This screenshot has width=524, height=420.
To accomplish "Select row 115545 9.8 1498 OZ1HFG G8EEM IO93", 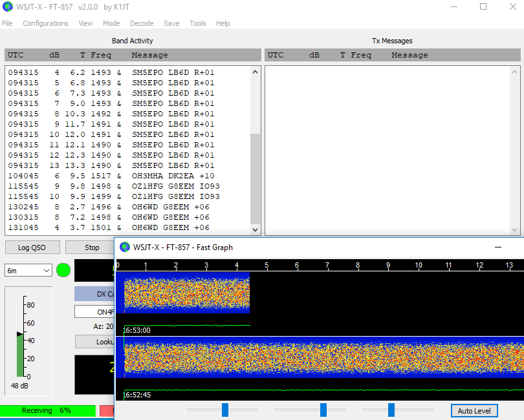I will [128, 186].
